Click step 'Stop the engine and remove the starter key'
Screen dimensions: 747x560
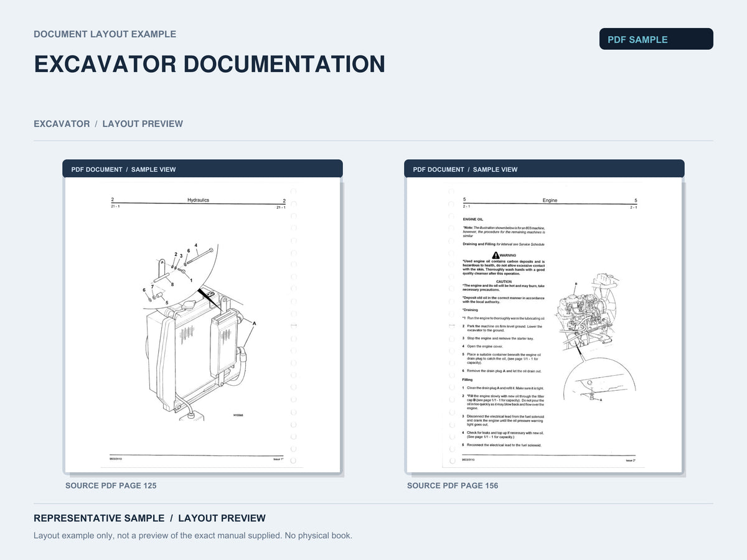coord(498,338)
